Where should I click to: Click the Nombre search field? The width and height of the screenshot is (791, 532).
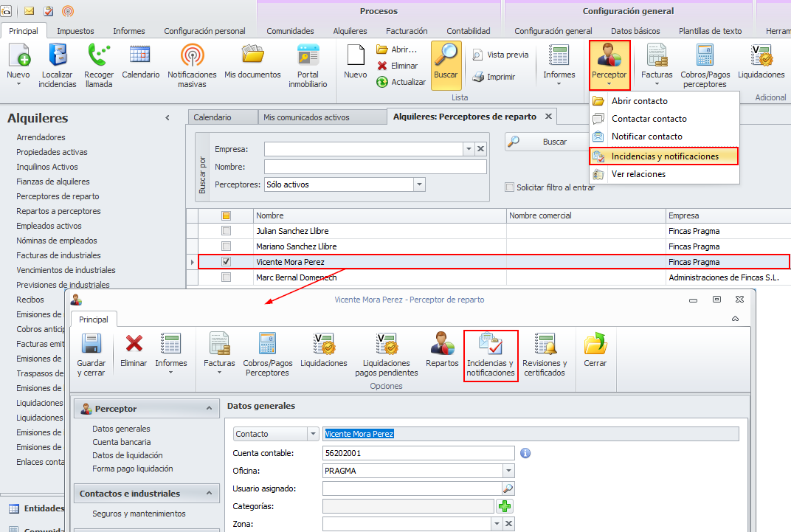376,167
